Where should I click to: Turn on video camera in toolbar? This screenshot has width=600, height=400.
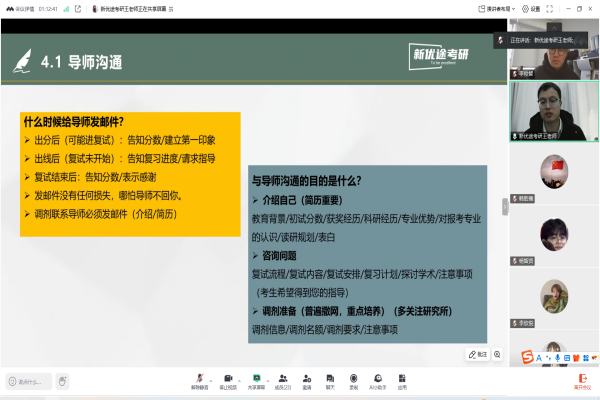coord(226,378)
